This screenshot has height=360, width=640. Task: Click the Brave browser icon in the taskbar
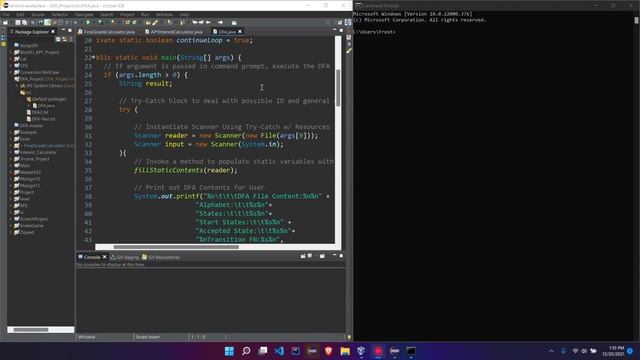coord(329,351)
